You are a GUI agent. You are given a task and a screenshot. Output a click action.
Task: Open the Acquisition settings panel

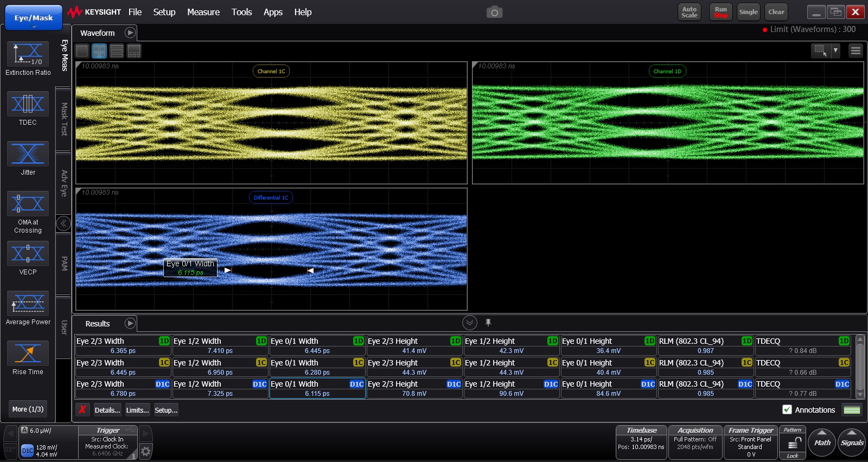pyautogui.click(x=695, y=442)
